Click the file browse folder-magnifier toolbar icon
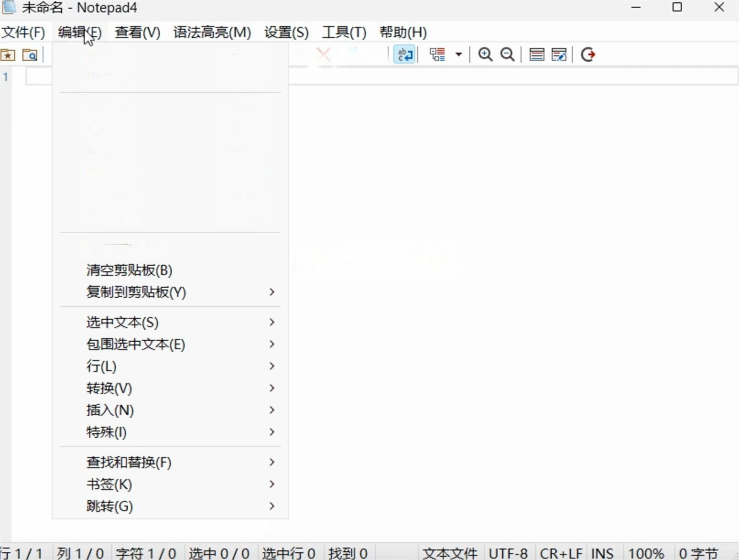This screenshot has height=560, width=739. [x=30, y=55]
